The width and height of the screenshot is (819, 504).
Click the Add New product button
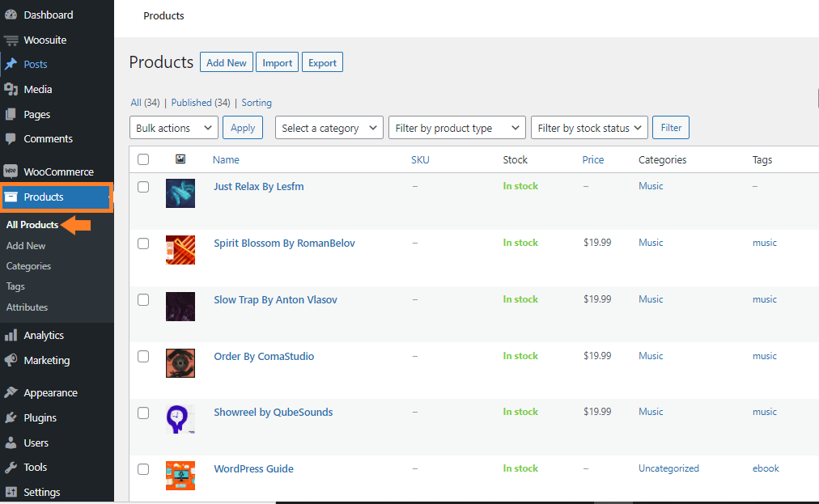226,62
